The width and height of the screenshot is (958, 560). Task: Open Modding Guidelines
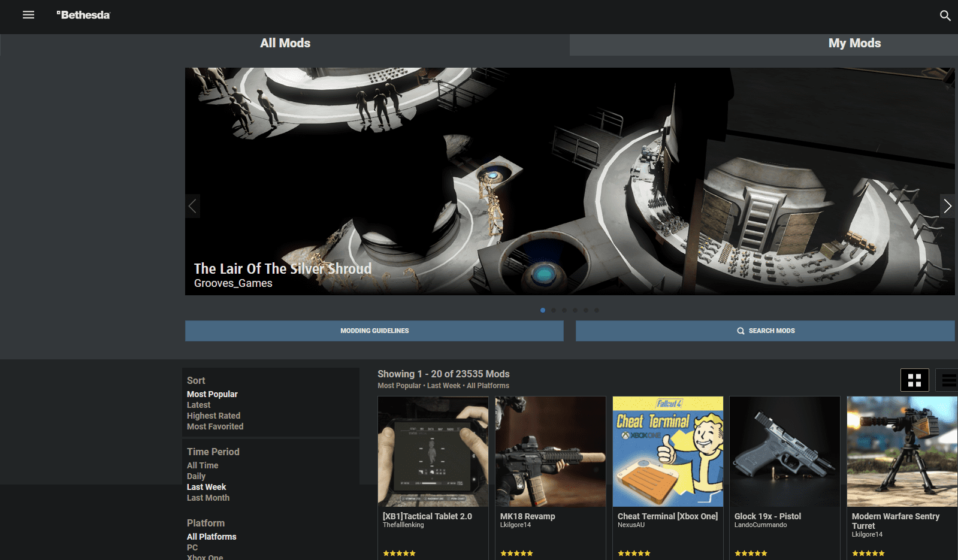374,331
